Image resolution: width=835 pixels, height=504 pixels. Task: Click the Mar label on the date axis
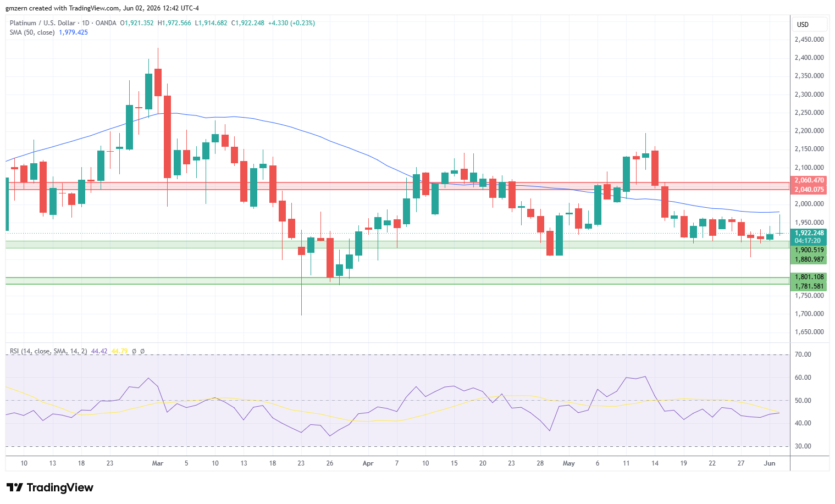(158, 463)
